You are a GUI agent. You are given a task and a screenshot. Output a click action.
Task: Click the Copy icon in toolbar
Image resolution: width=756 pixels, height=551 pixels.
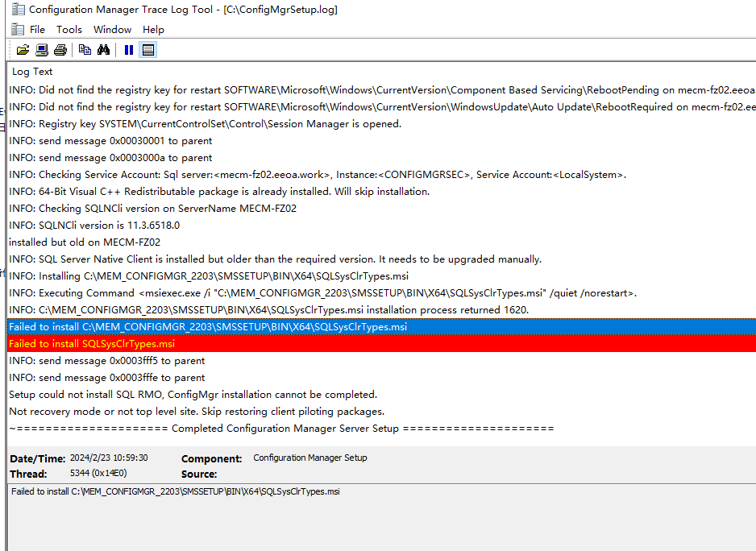click(x=85, y=50)
